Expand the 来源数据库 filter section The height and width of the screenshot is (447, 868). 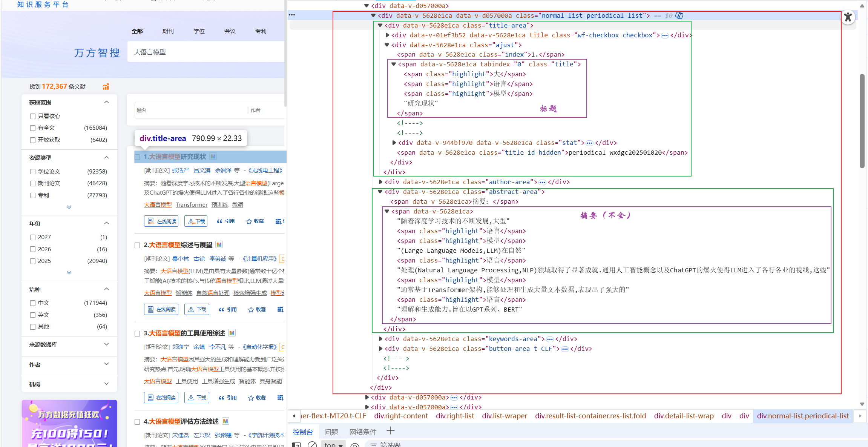[x=106, y=344]
